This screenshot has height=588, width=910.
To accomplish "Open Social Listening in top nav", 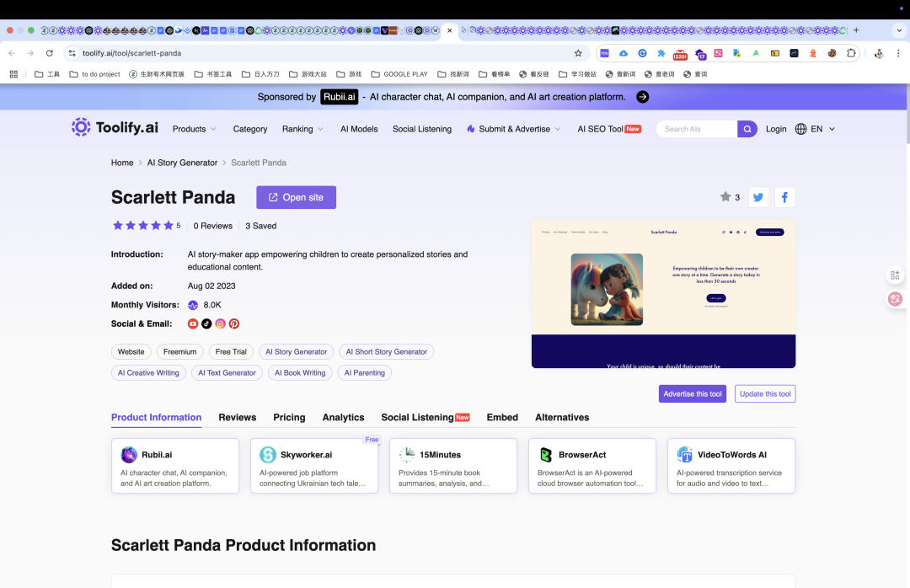I will (422, 129).
